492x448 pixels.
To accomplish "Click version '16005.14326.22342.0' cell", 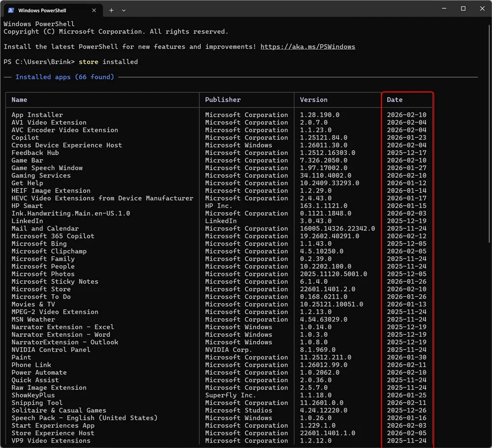I will click(338, 228).
